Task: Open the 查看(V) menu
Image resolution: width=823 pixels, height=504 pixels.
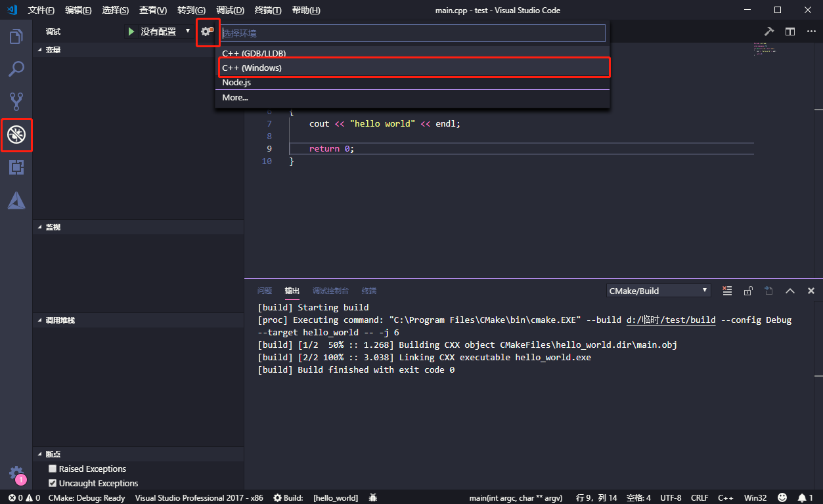Action: [153, 10]
